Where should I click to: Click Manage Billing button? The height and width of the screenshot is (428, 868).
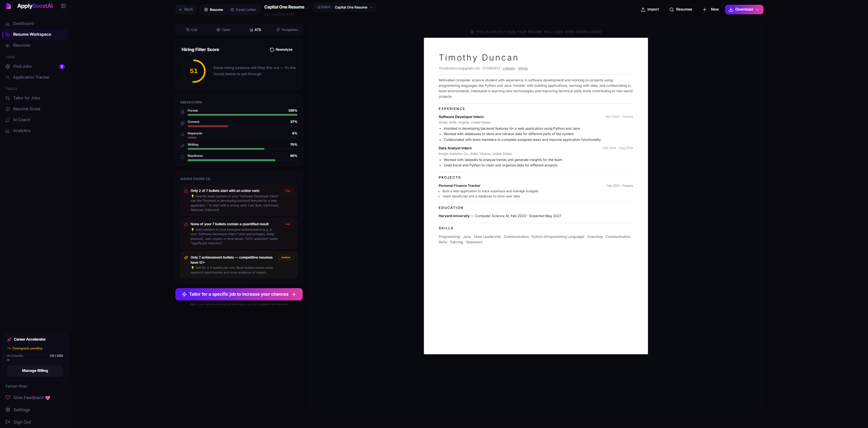(x=35, y=371)
